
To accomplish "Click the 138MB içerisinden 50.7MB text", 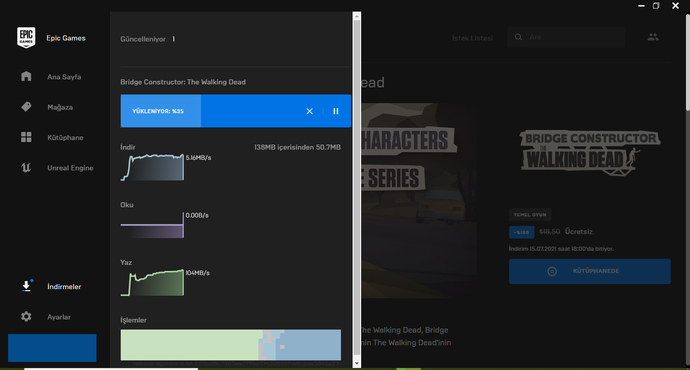I will (297, 147).
